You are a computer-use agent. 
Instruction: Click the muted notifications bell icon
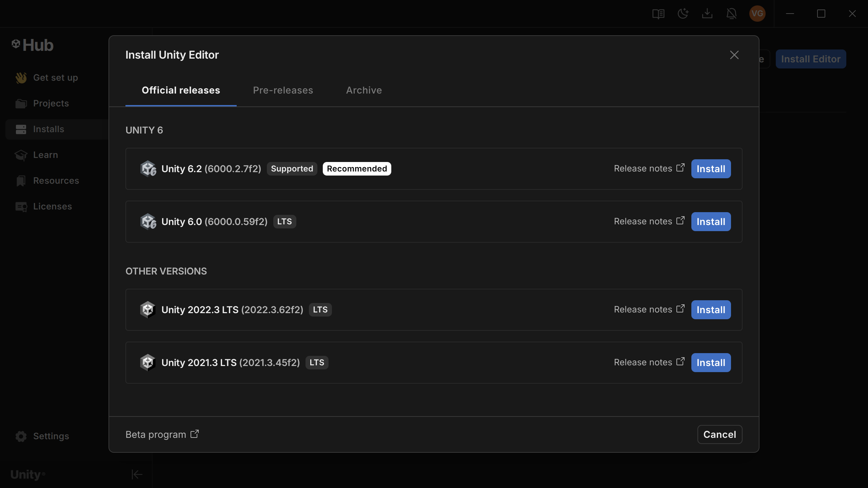(731, 14)
